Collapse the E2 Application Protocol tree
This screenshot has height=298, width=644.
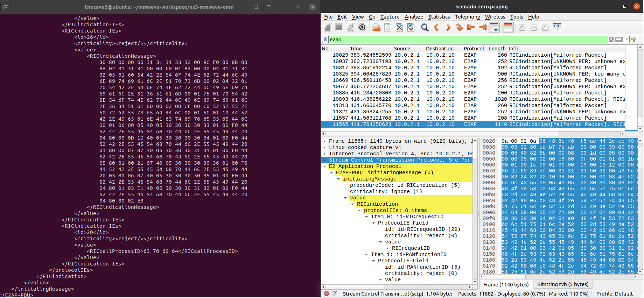point(324,166)
